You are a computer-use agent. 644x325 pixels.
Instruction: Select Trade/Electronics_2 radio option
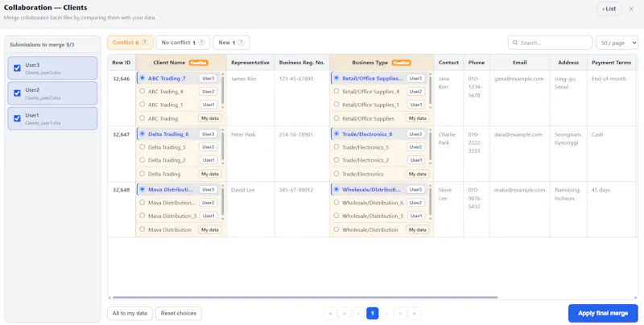336,159
